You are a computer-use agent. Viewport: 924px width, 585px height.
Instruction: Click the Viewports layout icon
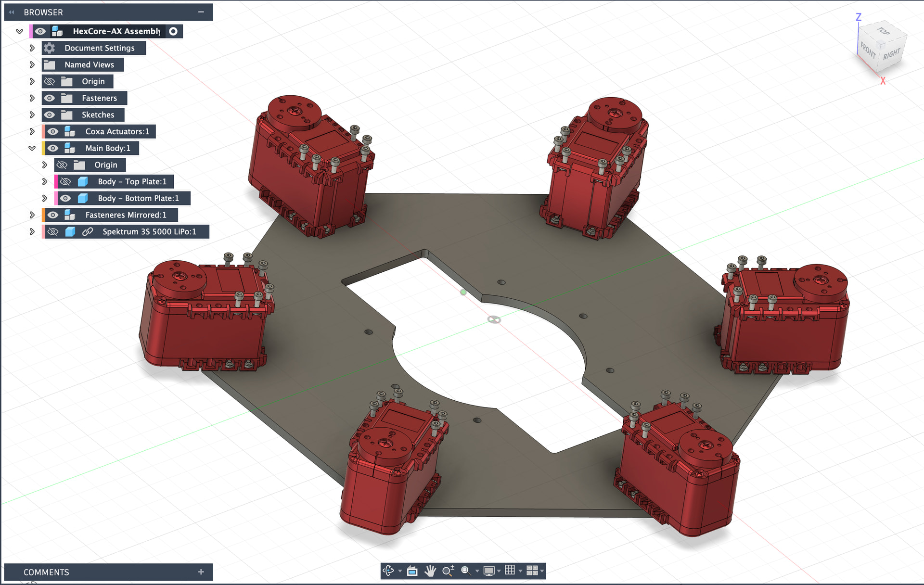click(532, 571)
